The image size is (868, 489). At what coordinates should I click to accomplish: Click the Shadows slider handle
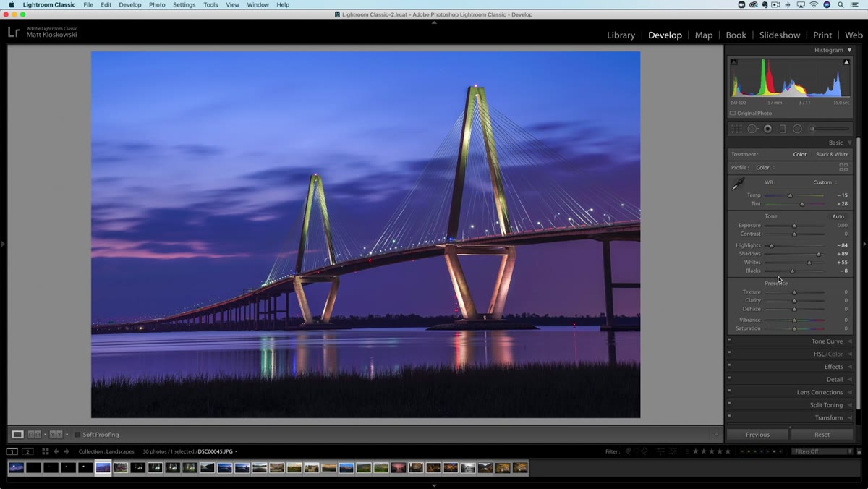(819, 254)
